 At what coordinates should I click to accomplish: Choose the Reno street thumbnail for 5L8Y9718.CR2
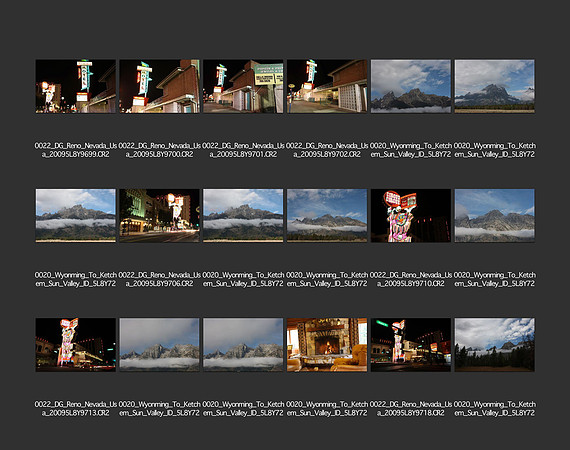click(411, 345)
